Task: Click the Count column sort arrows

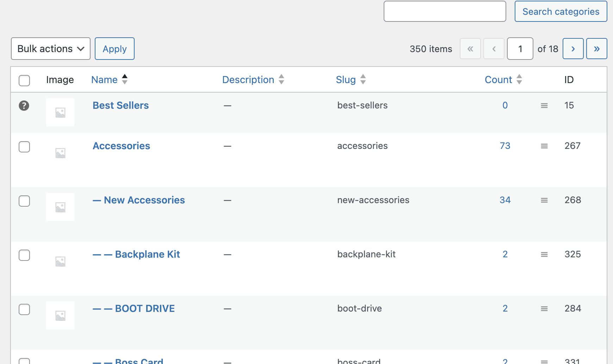Action: [x=519, y=80]
